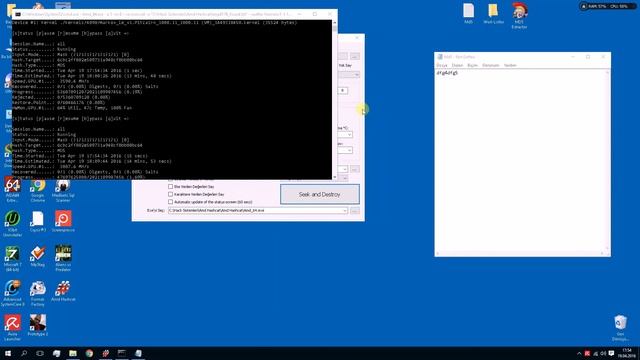
Task: Select the Recycle Bin desktop icon
Action: [620, 327]
